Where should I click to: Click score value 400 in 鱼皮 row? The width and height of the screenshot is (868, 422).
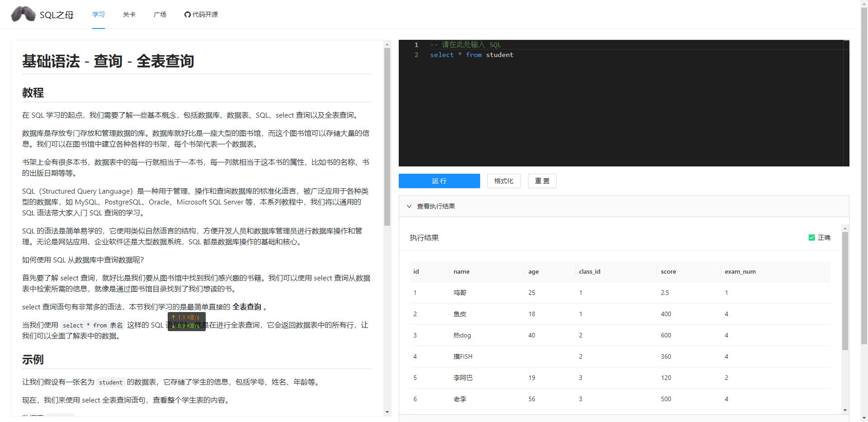(666, 314)
